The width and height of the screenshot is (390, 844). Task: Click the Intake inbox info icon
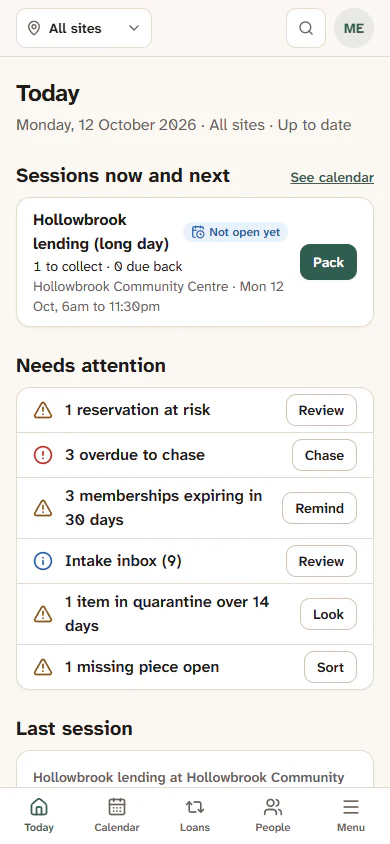click(x=43, y=561)
